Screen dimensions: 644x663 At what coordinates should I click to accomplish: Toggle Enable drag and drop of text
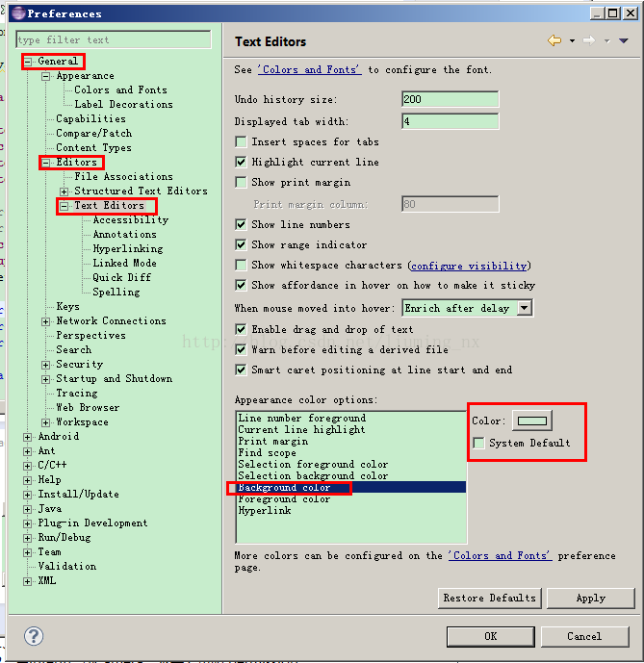[x=241, y=329]
